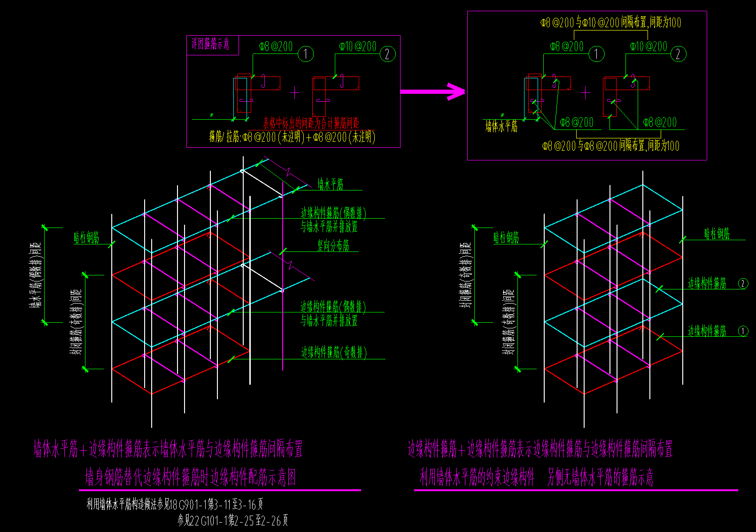Select '边缘构件箍筋' label with circled 1
The height and width of the screenshot is (532, 756).
point(707,331)
